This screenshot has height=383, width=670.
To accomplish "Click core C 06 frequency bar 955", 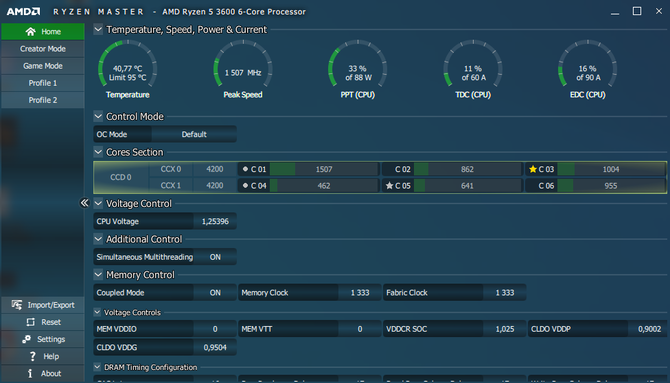I will point(611,186).
